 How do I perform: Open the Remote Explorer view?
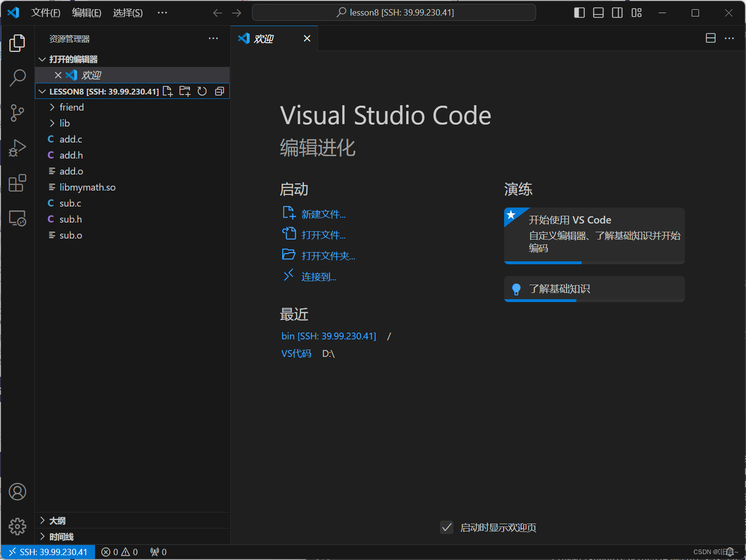(17, 218)
